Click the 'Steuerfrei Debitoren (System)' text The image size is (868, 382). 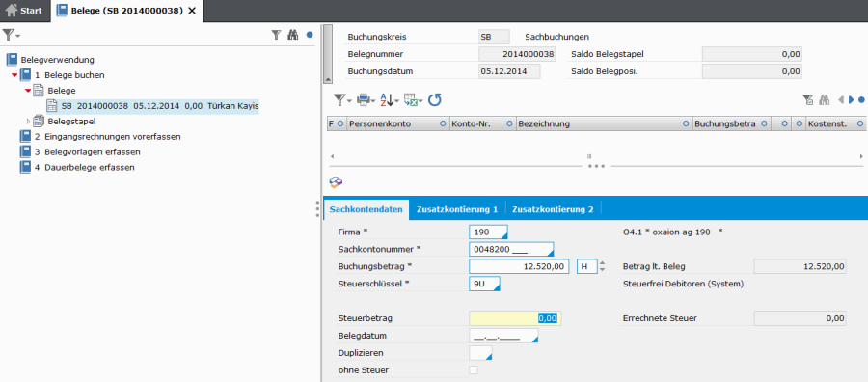pyautogui.click(x=683, y=284)
